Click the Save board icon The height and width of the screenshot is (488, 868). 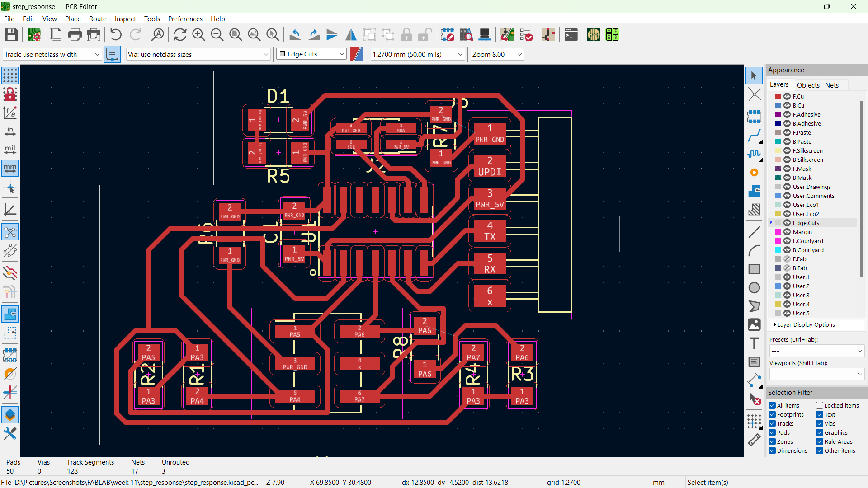(x=11, y=35)
